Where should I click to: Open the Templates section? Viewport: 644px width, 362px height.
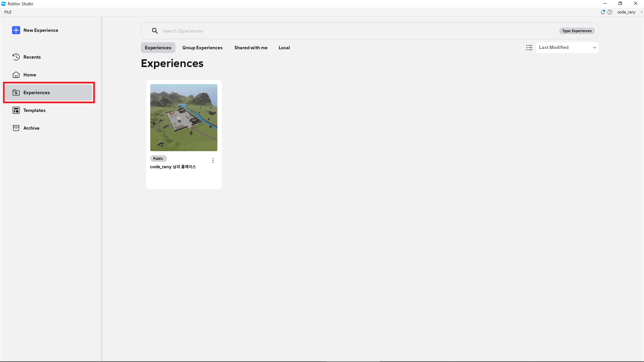(34, 110)
